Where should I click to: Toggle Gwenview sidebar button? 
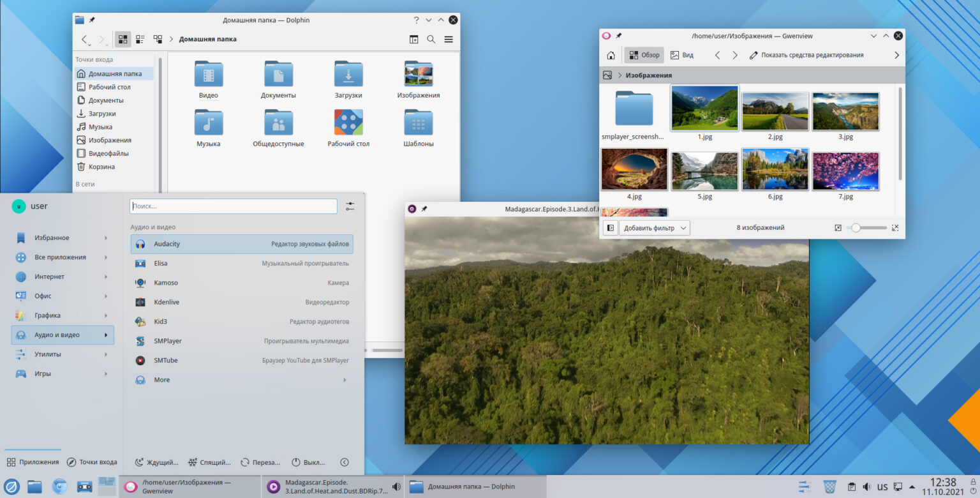(611, 228)
